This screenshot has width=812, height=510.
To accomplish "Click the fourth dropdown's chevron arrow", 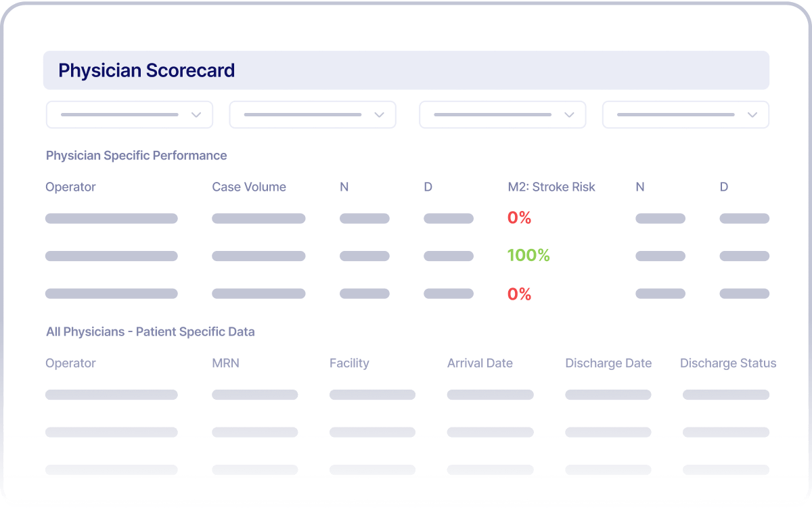I will tap(752, 114).
